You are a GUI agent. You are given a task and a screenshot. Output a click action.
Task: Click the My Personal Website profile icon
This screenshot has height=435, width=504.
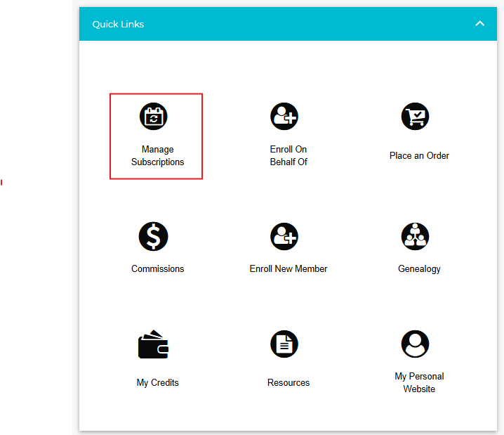coord(415,344)
